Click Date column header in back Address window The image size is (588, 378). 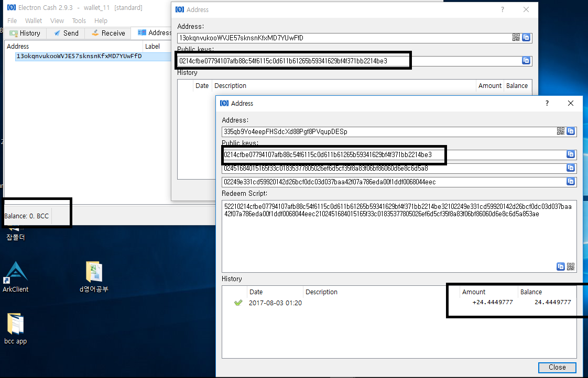pos(202,86)
